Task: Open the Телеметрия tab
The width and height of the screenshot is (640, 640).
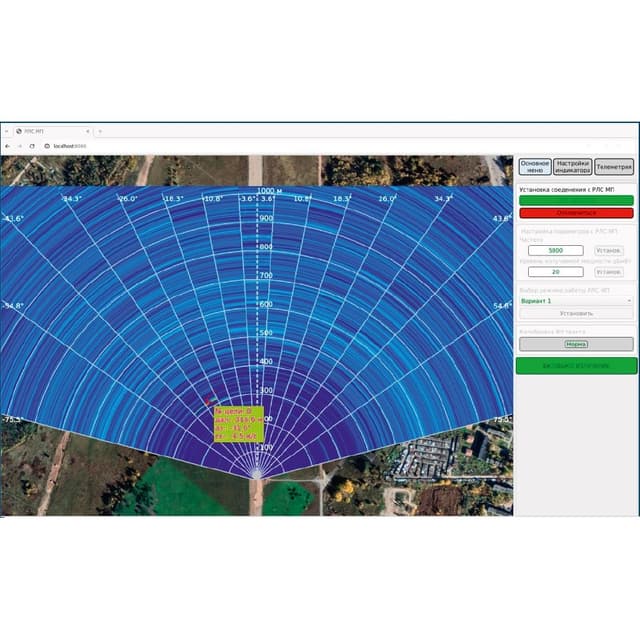Action: 614,167
